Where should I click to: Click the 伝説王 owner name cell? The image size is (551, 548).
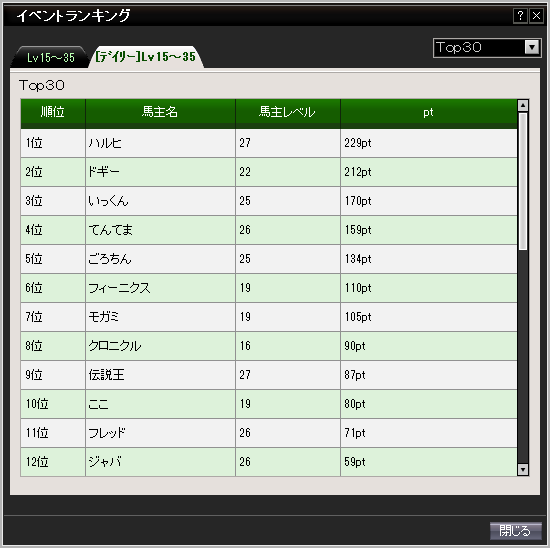pyautogui.click(x=160, y=375)
